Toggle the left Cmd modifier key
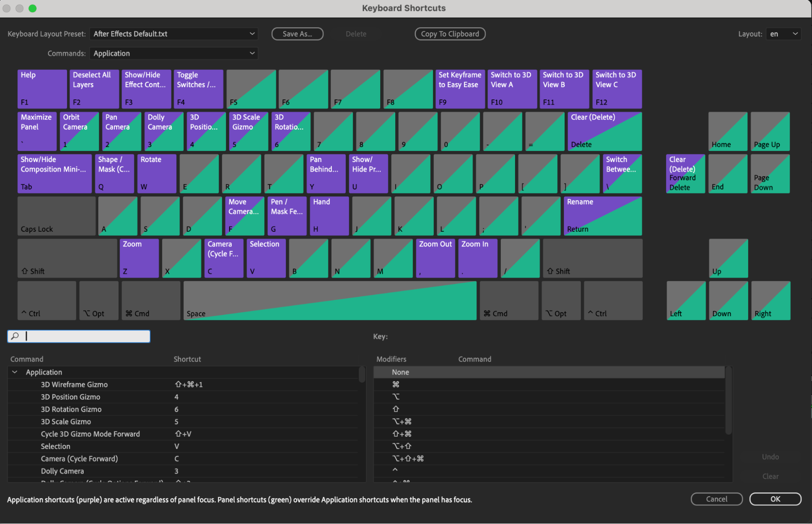This screenshot has height=524, width=812. point(151,301)
